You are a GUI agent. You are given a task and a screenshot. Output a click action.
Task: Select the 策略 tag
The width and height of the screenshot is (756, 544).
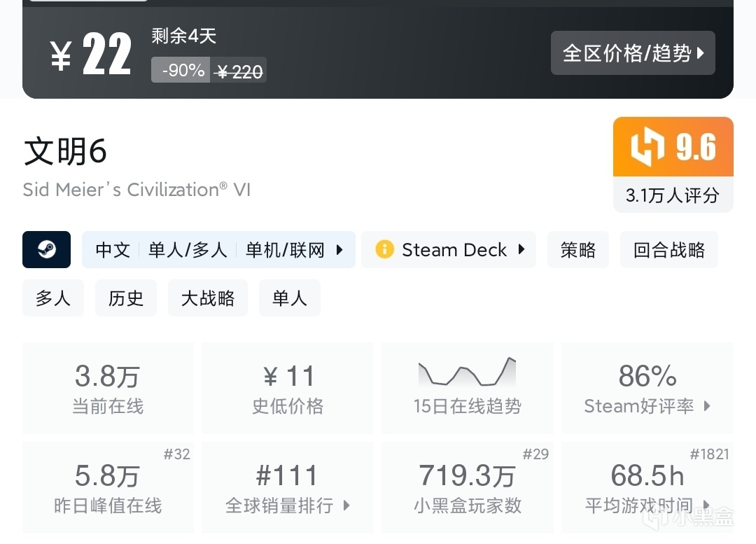coord(578,250)
